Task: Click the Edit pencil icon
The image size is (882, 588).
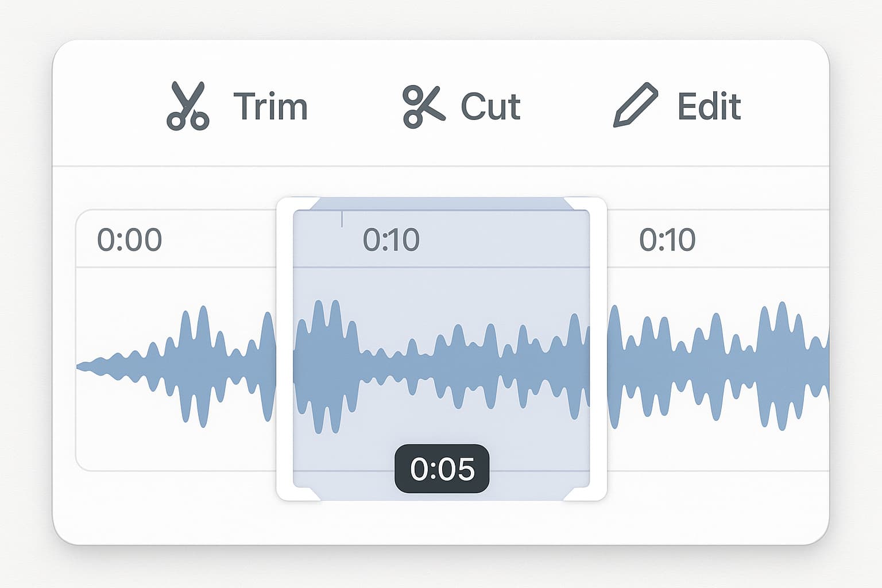Action: (x=636, y=105)
